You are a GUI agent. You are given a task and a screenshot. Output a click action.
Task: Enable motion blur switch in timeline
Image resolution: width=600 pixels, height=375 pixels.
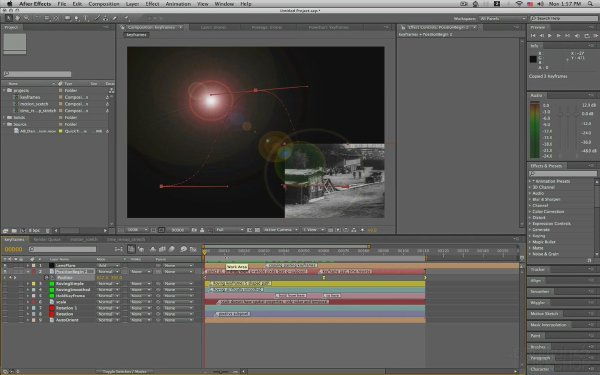click(x=171, y=249)
